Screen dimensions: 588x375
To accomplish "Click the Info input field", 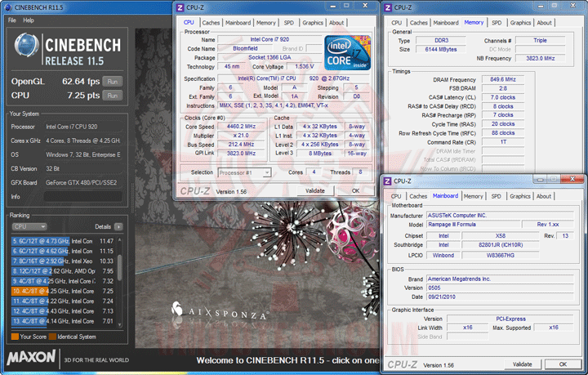I will (82, 197).
